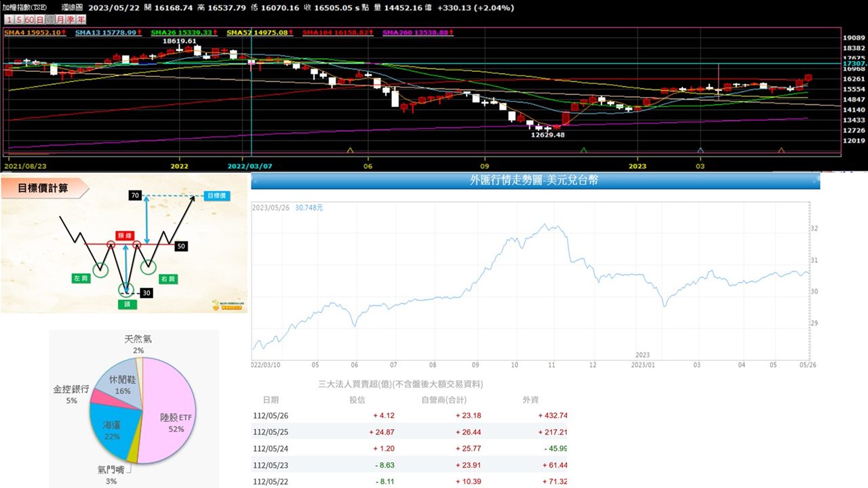Switch chart to 60-minute interval
Screen dimensions: 868x488
[29, 20]
